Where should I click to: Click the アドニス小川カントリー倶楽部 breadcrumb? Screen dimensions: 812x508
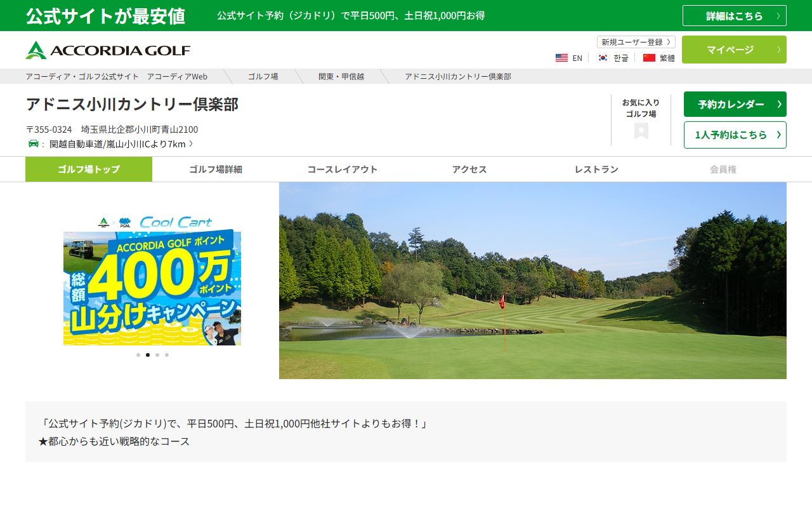pos(458,76)
